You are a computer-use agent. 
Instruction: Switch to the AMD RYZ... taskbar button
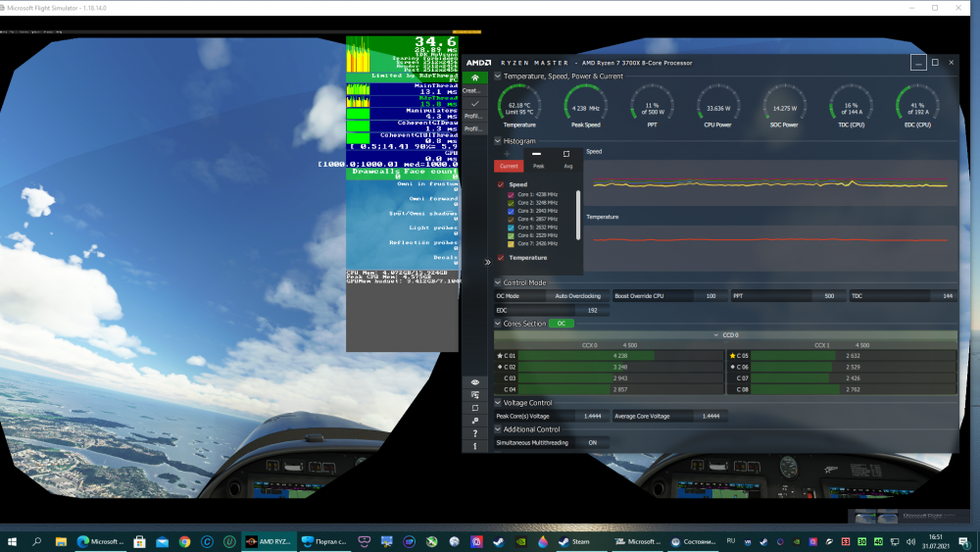pyautogui.click(x=269, y=542)
